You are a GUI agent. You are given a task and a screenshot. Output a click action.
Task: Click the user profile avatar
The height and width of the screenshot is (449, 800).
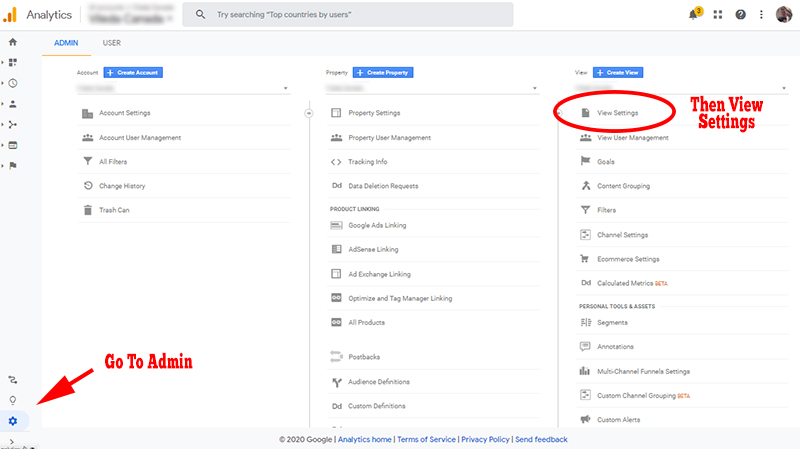tap(784, 14)
